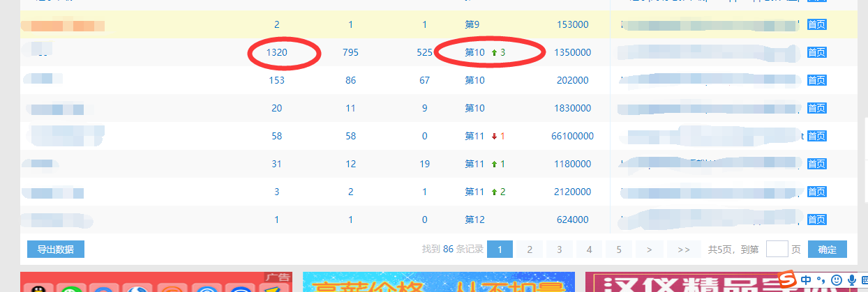
Task: Go to page 3 in pagination
Action: point(560,249)
